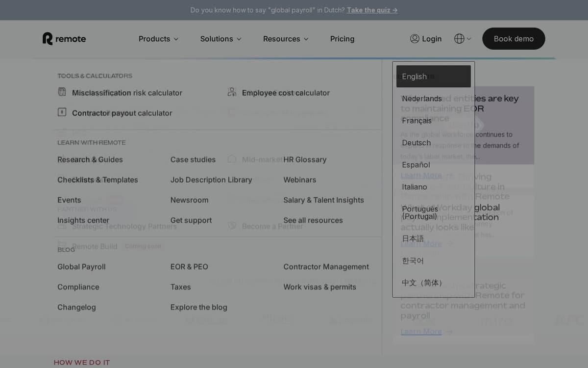This screenshot has width=588, height=368.
Task: Click the Remote logo
Action: (64, 39)
